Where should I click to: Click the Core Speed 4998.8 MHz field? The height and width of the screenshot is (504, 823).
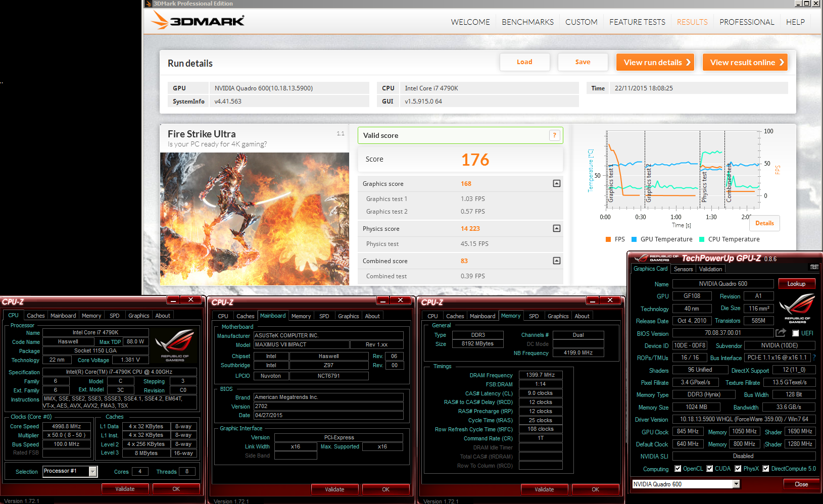coord(67,426)
